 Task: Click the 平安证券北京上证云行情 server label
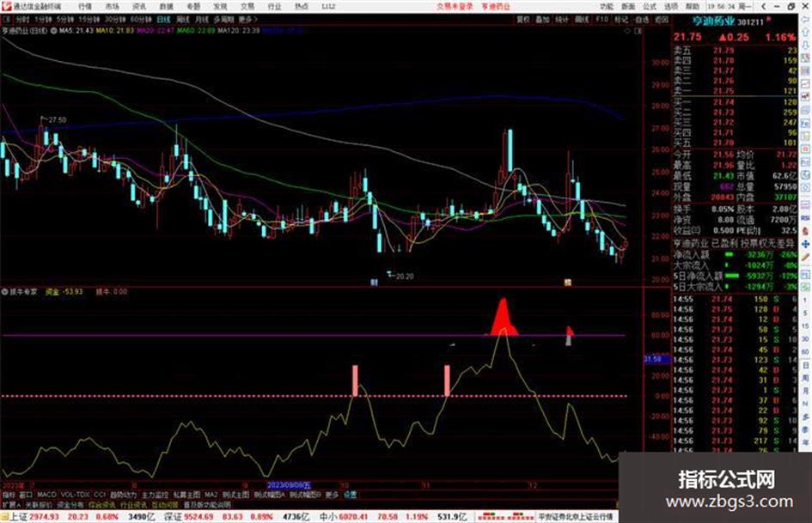pyautogui.click(x=576, y=517)
